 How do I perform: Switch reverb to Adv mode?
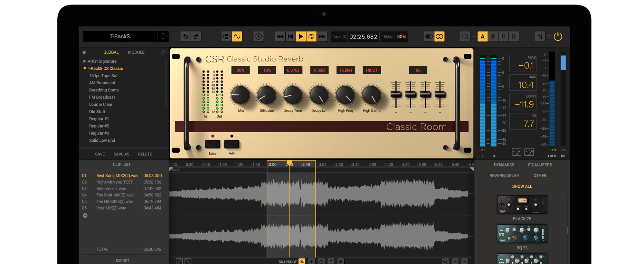tap(232, 144)
